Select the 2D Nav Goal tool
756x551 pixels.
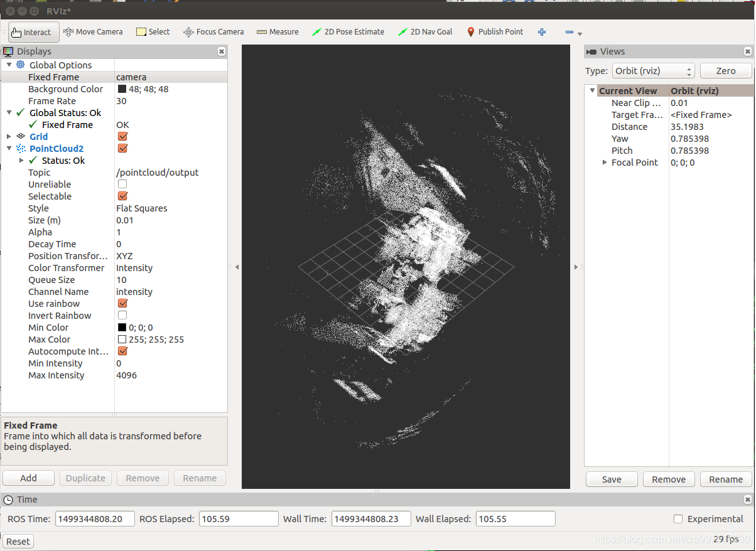click(426, 32)
